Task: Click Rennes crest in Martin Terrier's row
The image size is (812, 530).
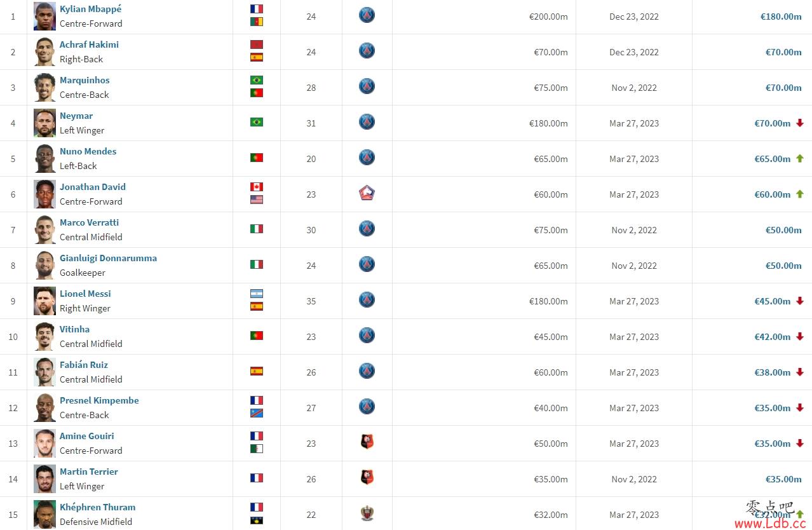Action: (367, 479)
